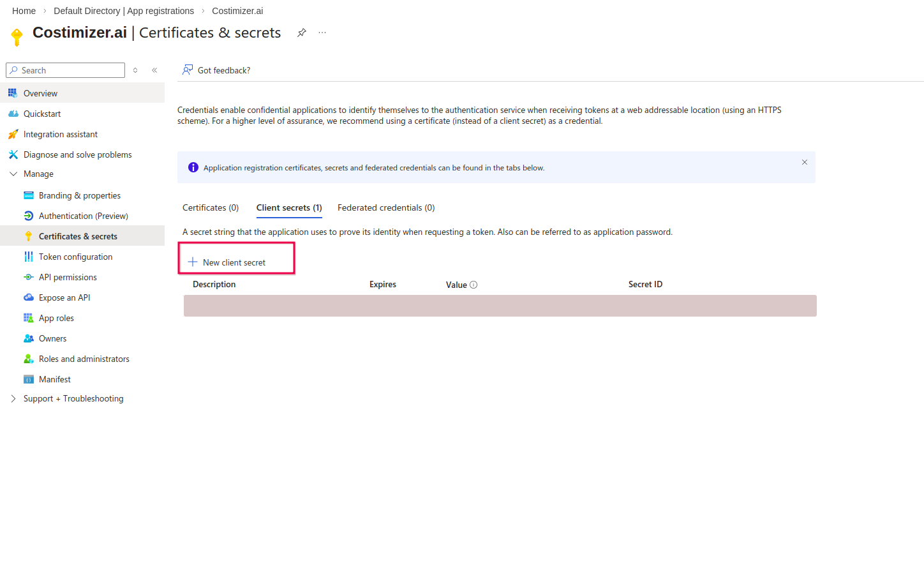This screenshot has width=924, height=563.
Task: Open Quickstart in sidebar
Action: (42, 114)
